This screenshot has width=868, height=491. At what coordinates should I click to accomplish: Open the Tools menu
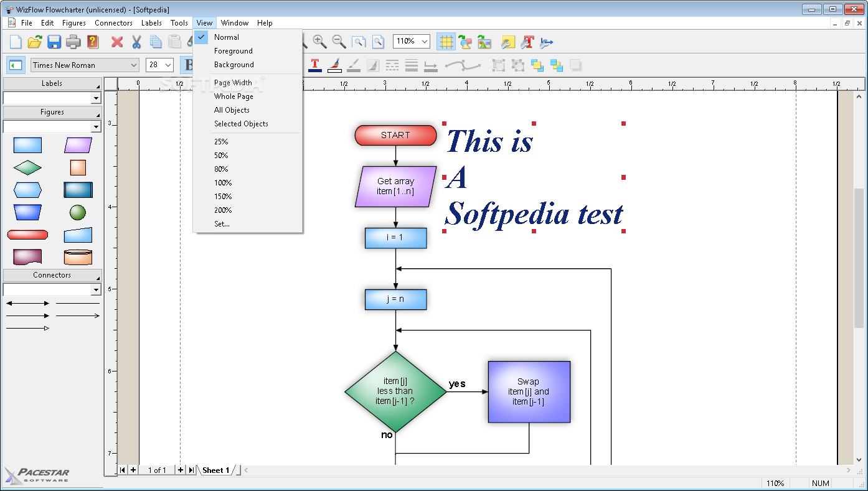(x=179, y=23)
